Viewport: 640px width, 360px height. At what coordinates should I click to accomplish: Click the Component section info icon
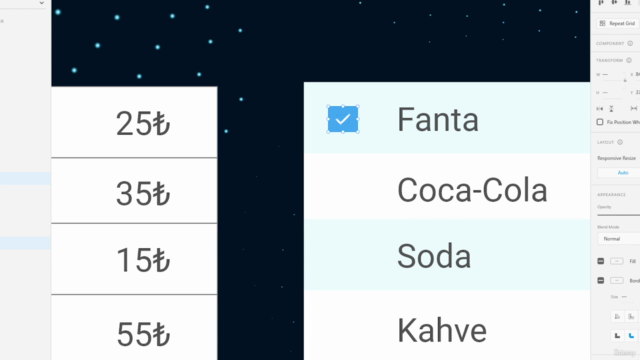[x=630, y=43]
